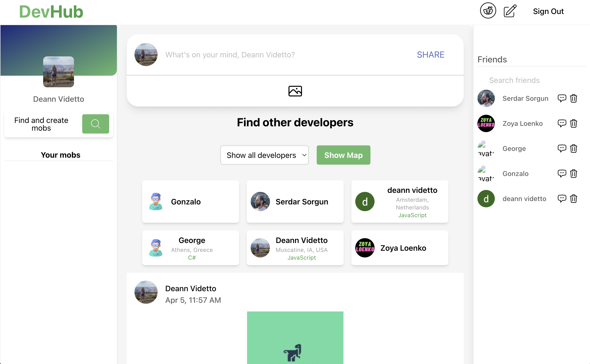This screenshot has height=364, width=590.
Task: Open a chat with Serdar Sorgun via the chat bubble icon
Action: 562,98
